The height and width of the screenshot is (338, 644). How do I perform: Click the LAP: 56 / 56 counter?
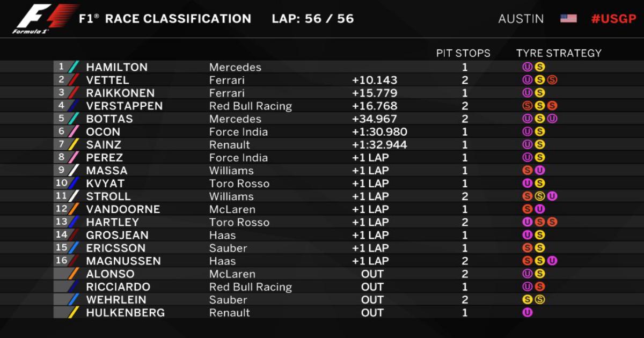tap(313, 19)
